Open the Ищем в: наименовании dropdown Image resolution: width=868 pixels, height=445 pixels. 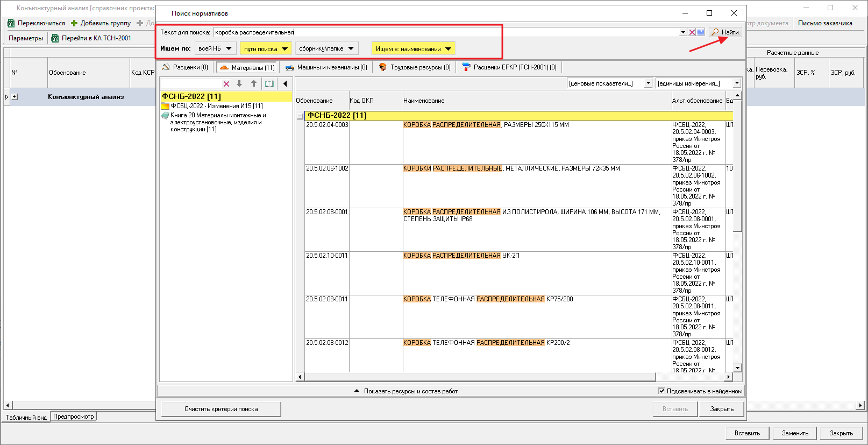413,48
